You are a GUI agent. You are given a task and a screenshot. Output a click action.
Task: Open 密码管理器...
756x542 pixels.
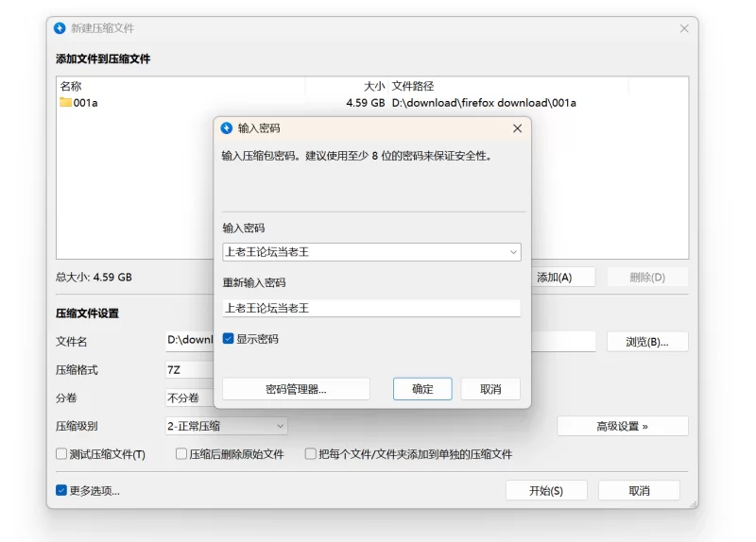point(296,389)
